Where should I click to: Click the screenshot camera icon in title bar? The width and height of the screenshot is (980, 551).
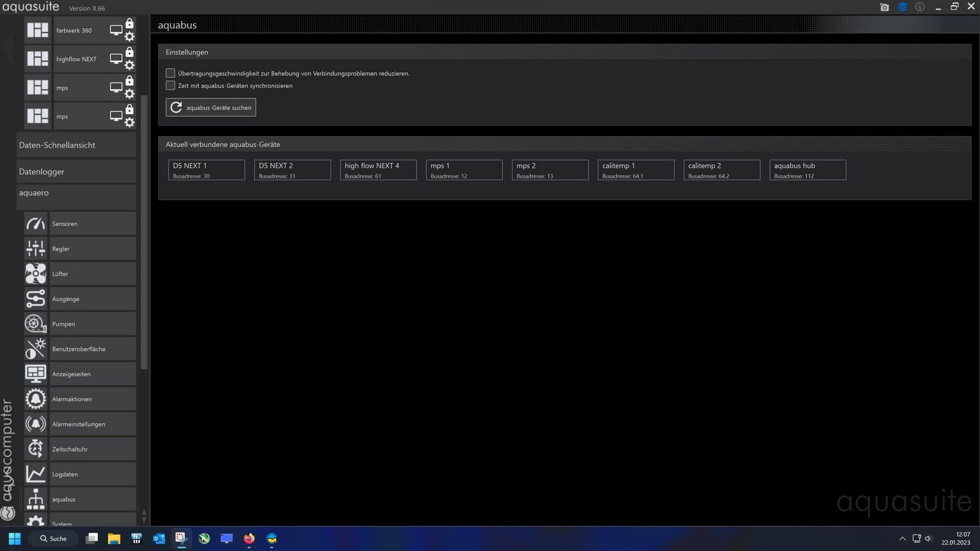click(884, 7)
